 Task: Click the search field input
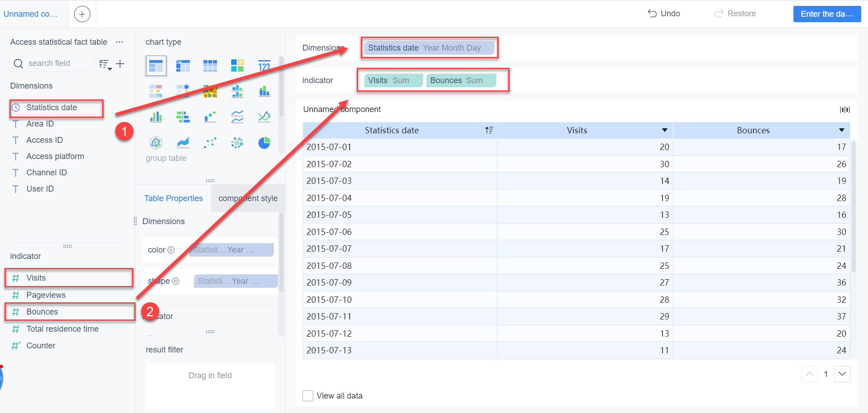pos(52,63)
